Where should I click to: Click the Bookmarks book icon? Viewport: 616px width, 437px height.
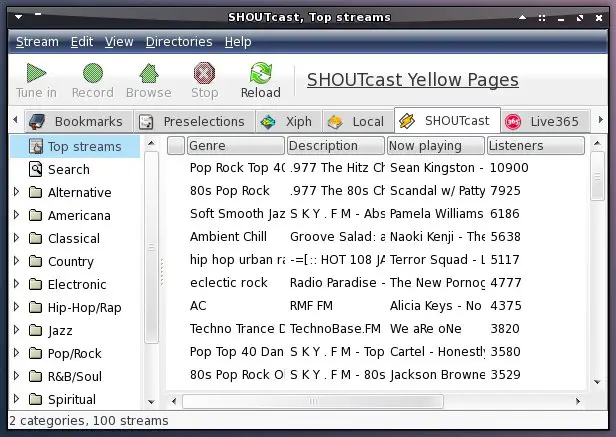37,122
